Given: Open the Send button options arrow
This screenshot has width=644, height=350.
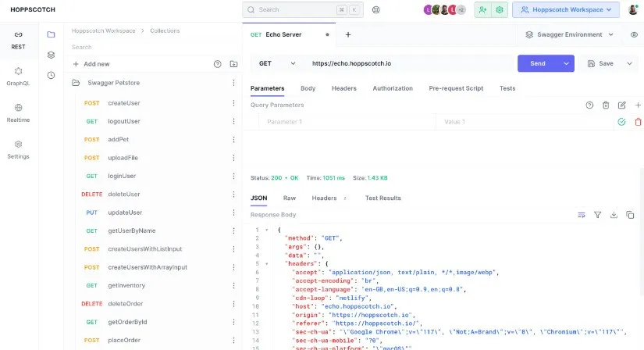Looking at the screenshot, I should 566,63.
